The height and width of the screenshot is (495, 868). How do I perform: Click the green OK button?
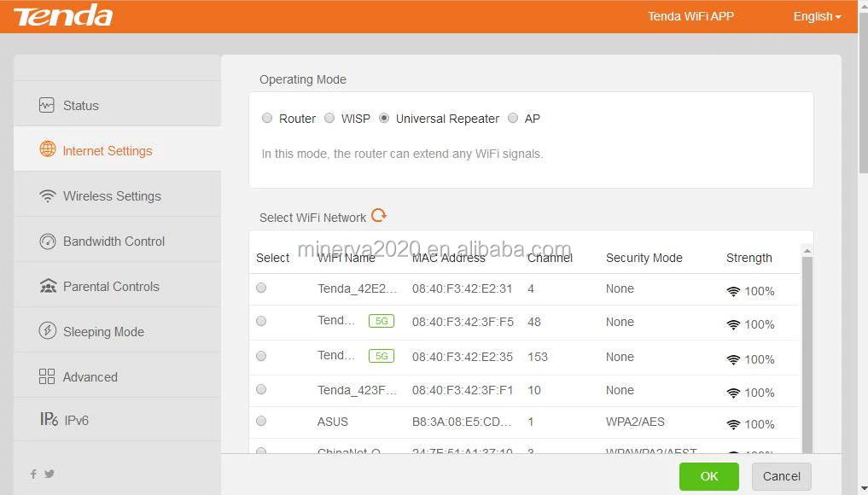pyautogui.click(x=709, y=476)
